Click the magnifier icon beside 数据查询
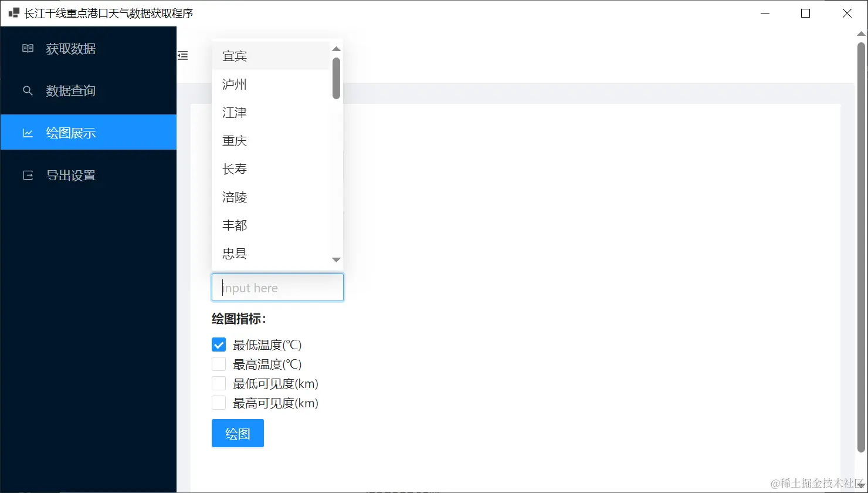 [x=28, y=91]
